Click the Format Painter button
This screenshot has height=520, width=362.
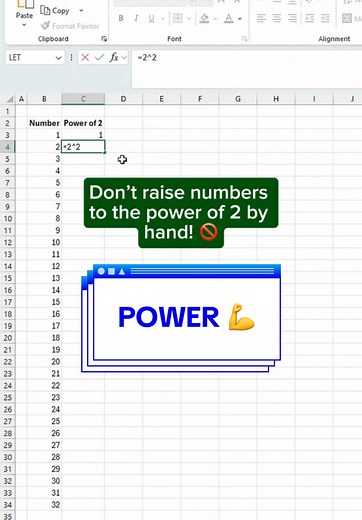(x=70, y=26)
